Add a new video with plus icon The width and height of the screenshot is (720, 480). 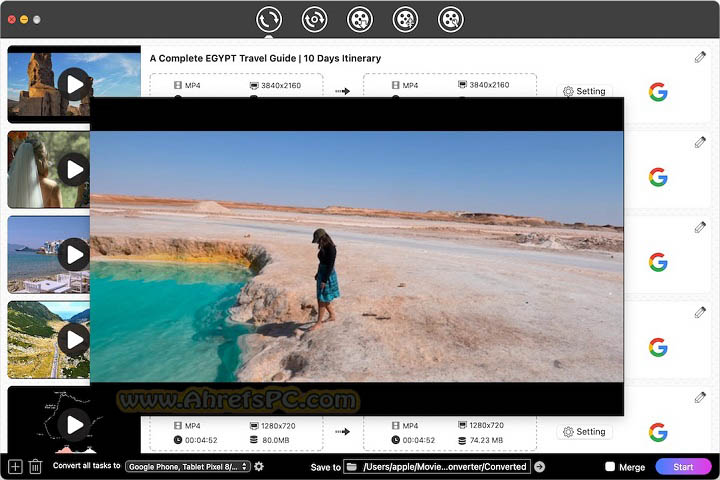15,467
